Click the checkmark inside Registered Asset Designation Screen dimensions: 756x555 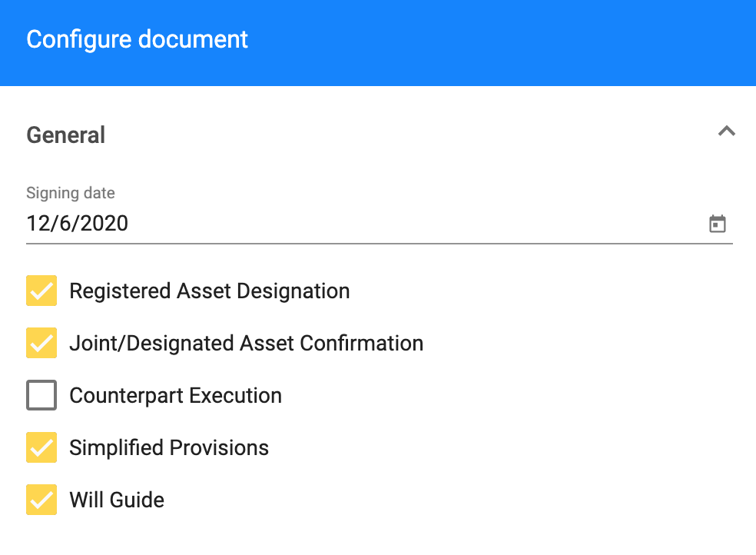pos(41,291)
